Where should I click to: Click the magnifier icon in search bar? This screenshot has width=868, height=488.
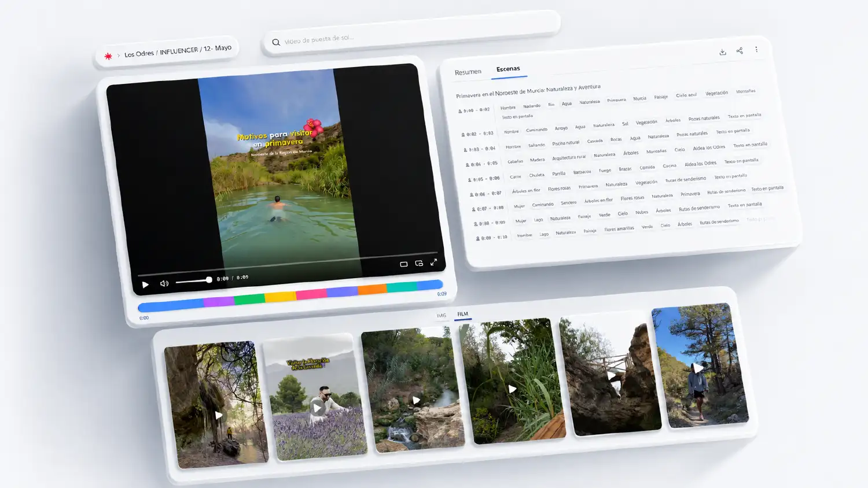point(276,42)
